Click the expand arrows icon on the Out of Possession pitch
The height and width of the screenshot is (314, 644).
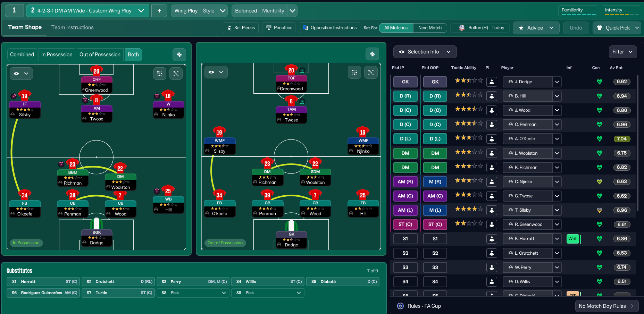pos(371,72)
